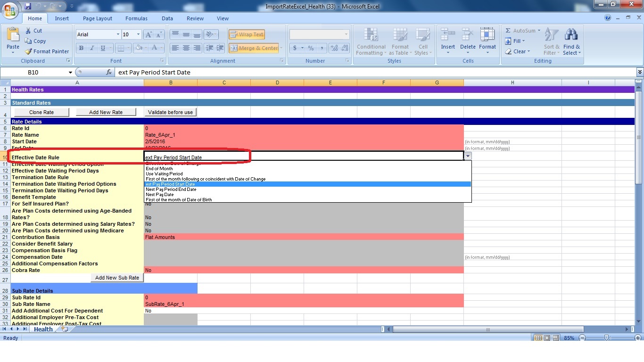The width and height of the screenshot is (644, 362).
Task: Click Validate before use button
Action: coord(170,112)
